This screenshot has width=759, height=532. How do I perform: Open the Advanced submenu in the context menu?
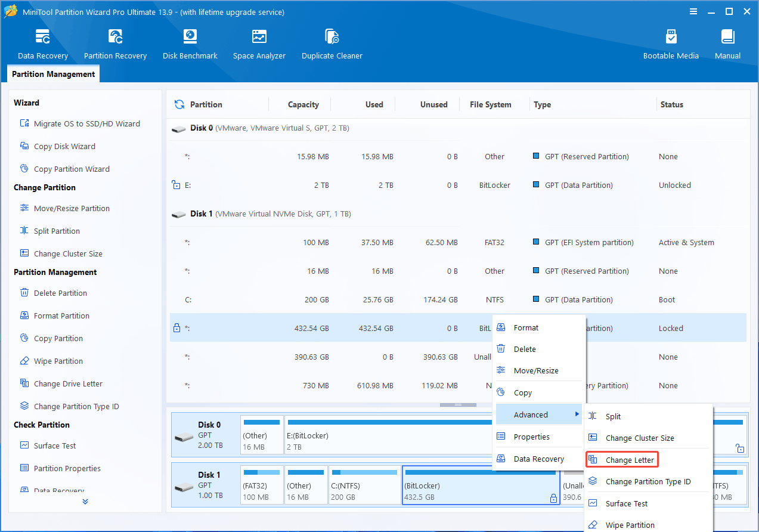click(538, 415)
